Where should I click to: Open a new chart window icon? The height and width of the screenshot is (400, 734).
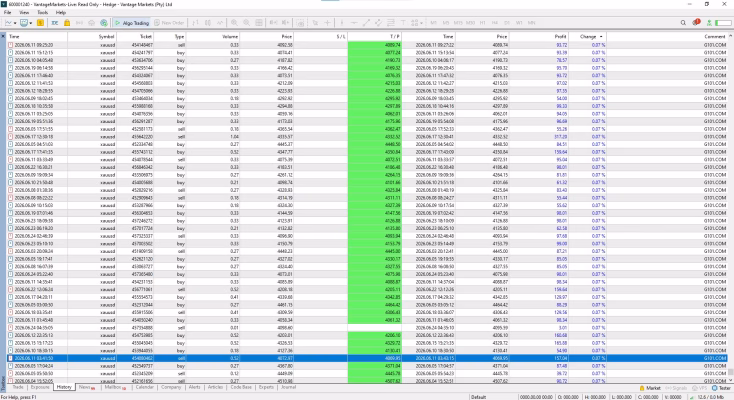click(8, 22)
